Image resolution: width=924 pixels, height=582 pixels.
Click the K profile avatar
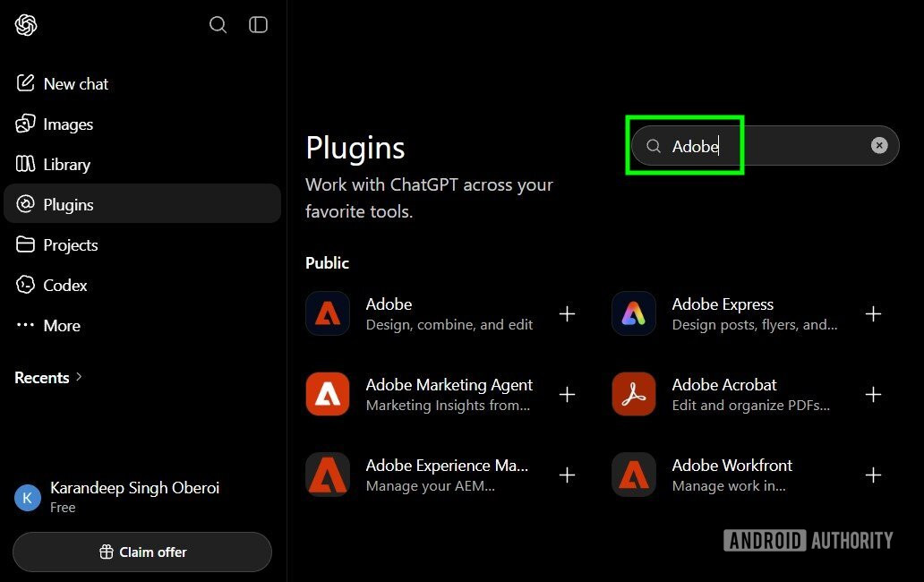[x=28, y=498]
